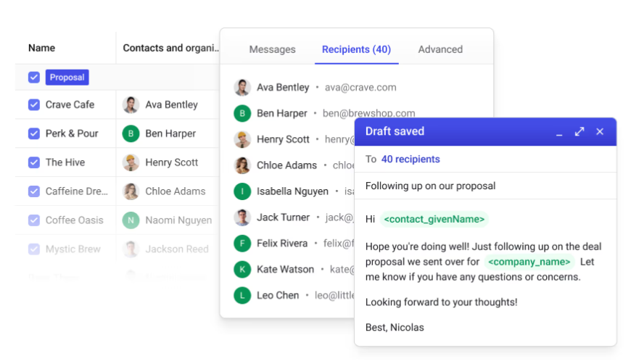Click the Proposal stage label
644x364 pixels.
67,78
